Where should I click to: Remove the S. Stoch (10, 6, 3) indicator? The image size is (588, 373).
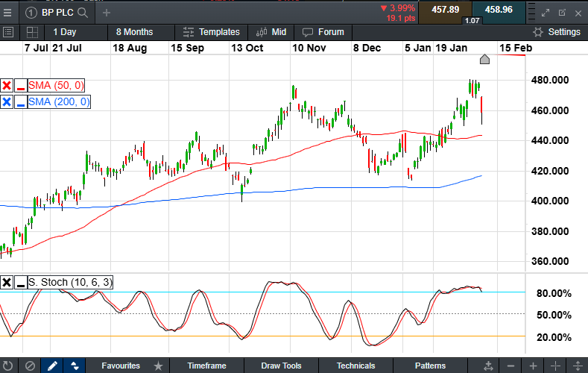[7, 282]
